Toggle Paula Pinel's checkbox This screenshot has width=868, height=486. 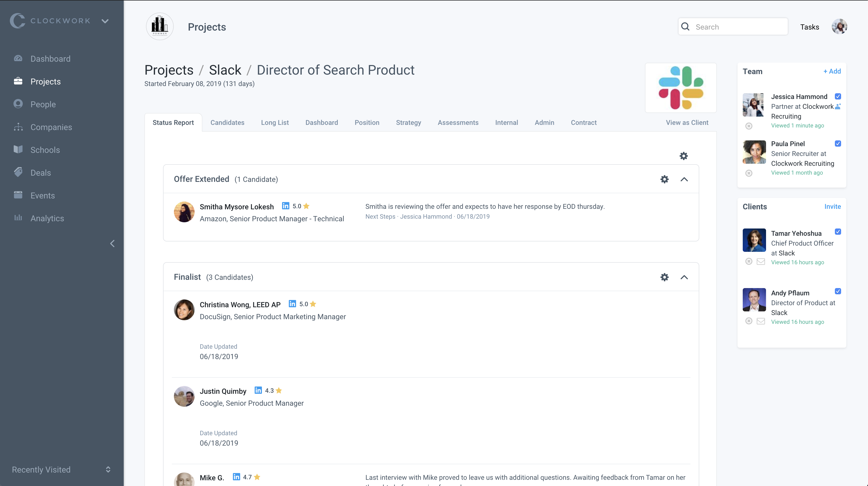838,144
